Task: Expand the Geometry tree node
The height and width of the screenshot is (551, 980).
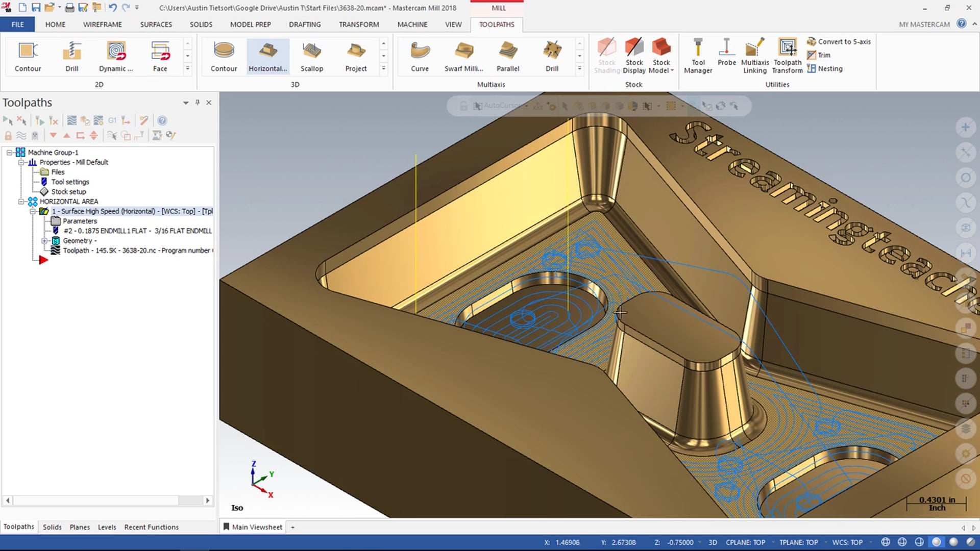Action: (x=44, y=241)
